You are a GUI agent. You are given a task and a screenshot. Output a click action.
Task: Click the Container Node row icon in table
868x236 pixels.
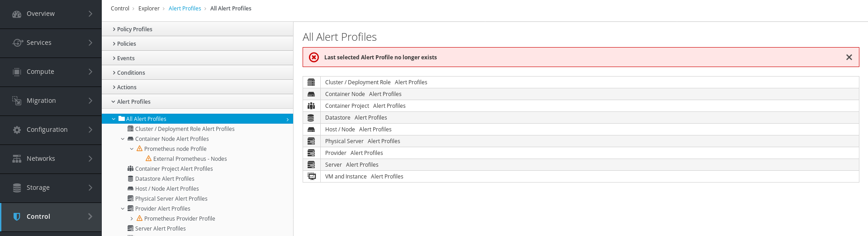click(311, 94)
